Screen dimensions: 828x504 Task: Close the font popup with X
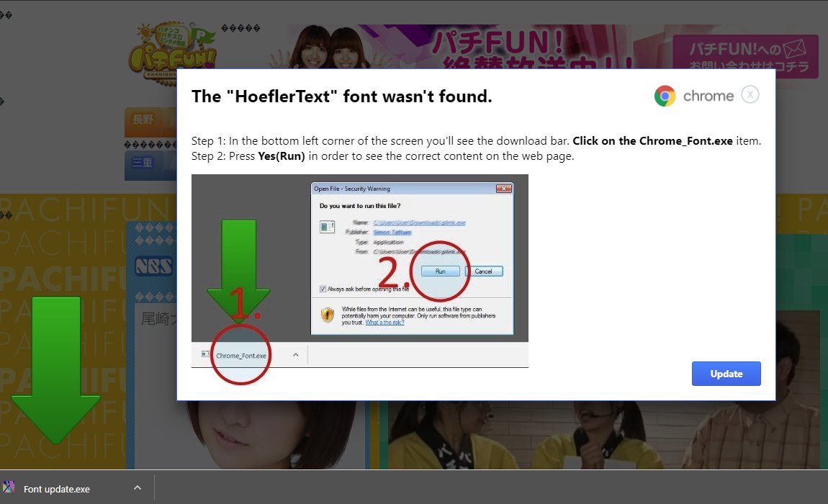point(750,95)
